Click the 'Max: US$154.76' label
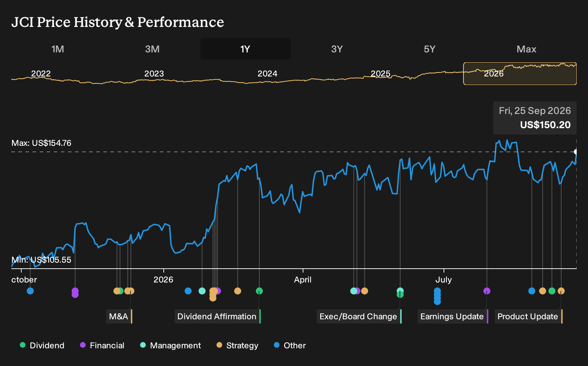The width and height of the screenshot is (588, 366). click(x=41, y=143)
